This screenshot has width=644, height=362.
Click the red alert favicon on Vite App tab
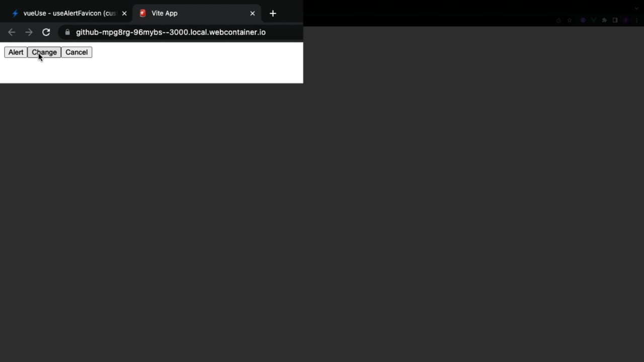click(143, 14)
